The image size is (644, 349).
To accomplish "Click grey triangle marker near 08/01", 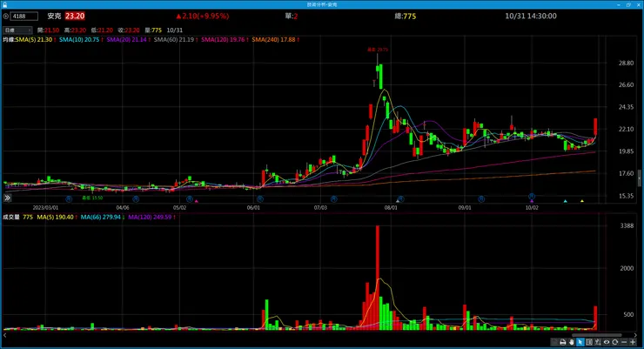I will (x=397, y=201).
